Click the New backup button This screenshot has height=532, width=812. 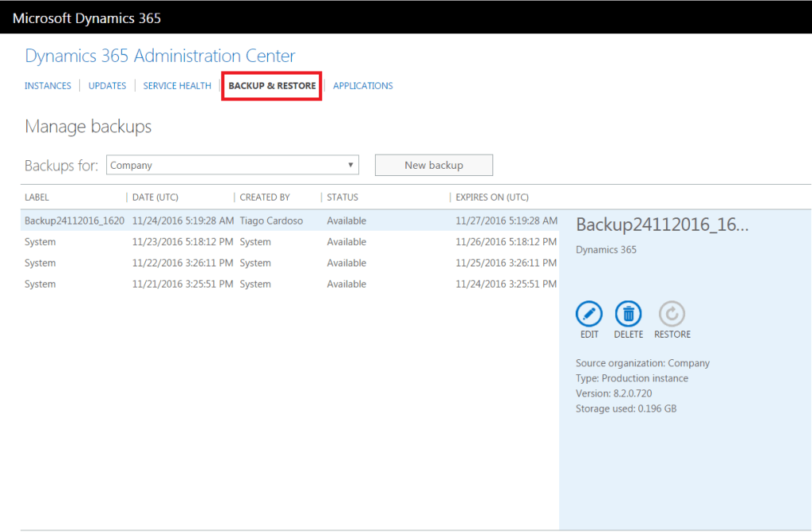tap(433, 165)
